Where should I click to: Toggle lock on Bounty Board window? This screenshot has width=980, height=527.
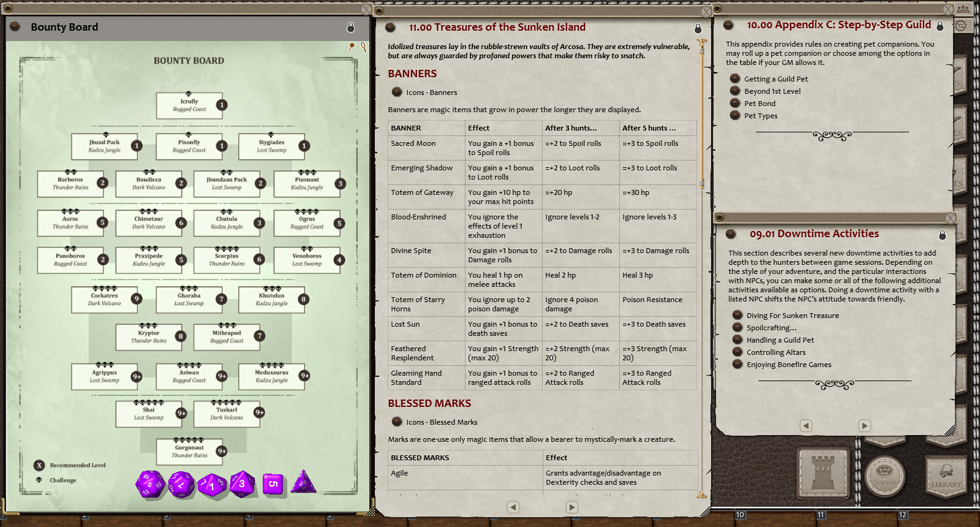[x=350, y=27]
